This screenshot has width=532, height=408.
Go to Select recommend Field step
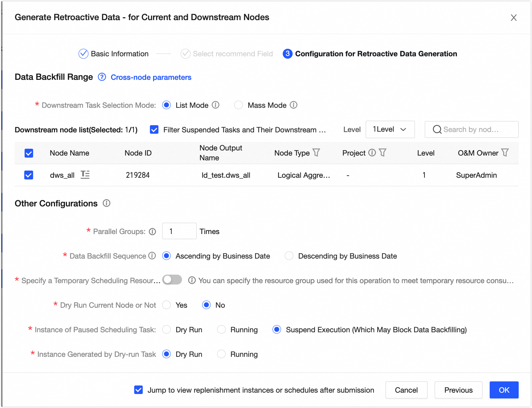click(x=227, y=54)
